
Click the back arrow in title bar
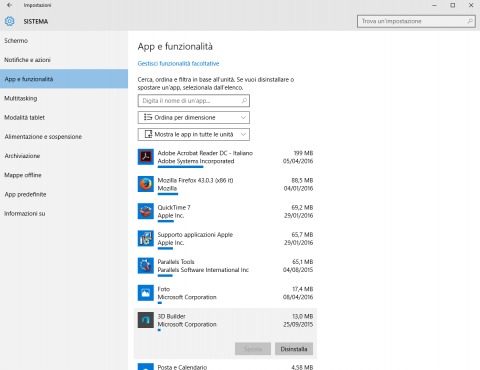(9, 5)
